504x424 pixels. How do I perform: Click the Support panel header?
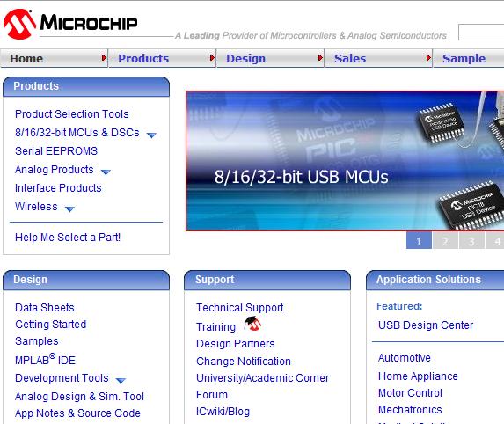[267, 280]
